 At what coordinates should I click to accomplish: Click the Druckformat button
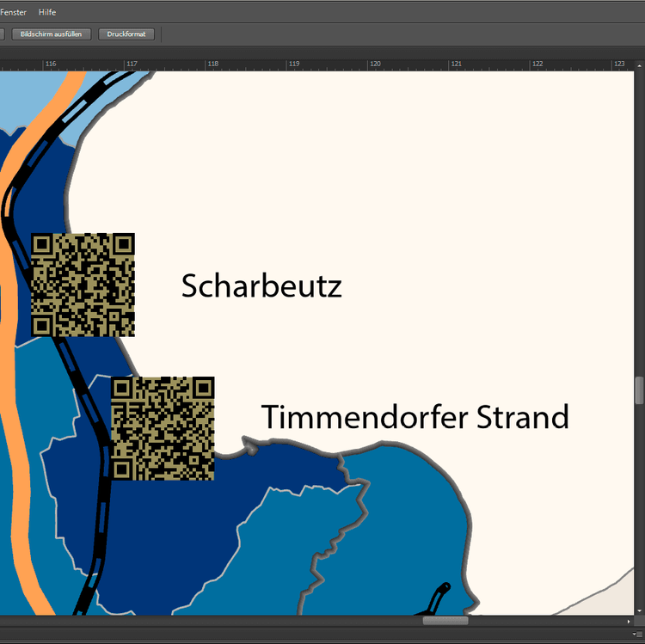[126, 34]
